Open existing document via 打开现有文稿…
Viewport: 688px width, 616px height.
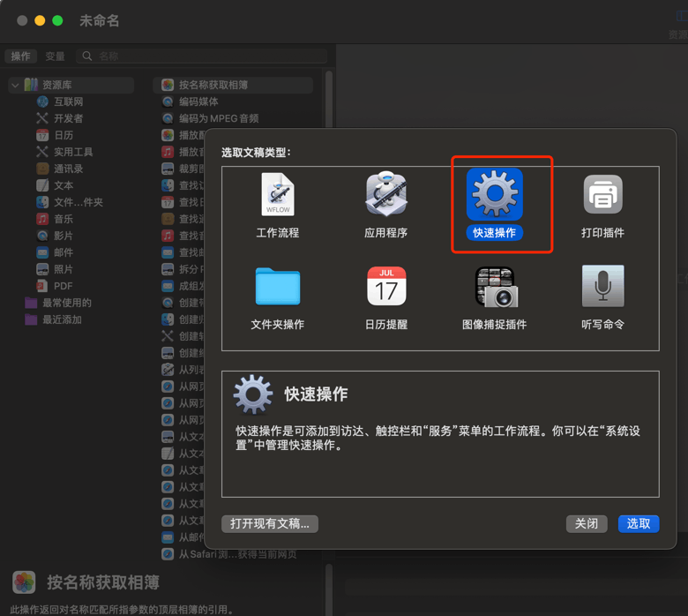[x=270, y=524]
